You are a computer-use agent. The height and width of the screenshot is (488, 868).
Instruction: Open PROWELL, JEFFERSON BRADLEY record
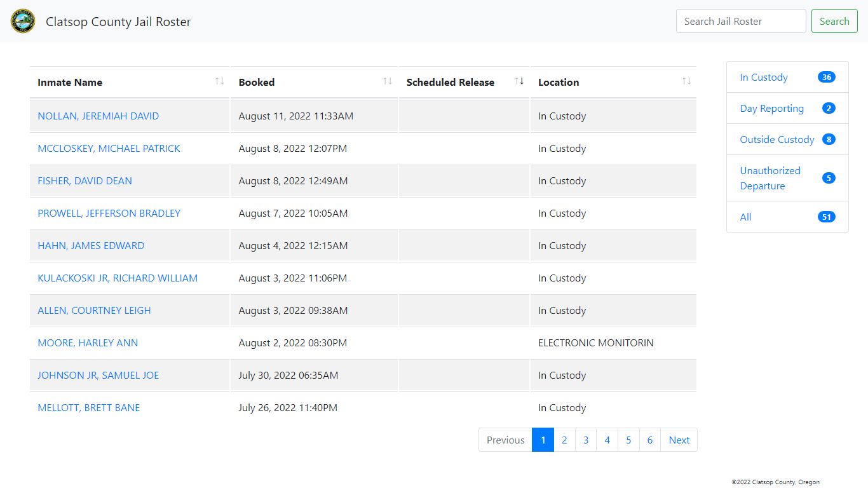[x=109, y=213]
